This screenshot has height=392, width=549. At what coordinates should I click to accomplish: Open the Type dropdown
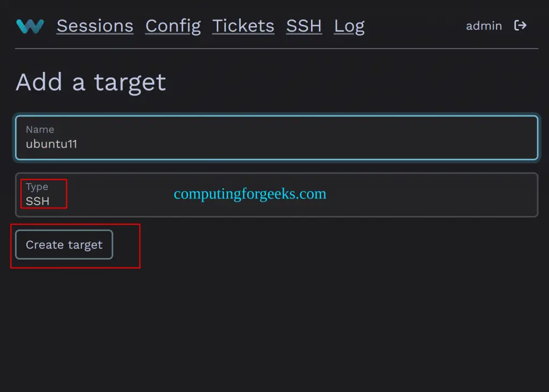[277, 195]
